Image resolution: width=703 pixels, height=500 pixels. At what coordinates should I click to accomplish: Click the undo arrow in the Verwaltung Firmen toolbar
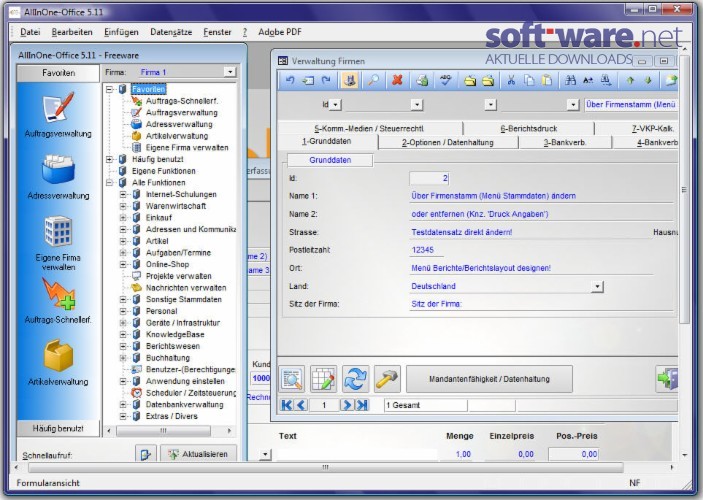click(x=290, y=80)
